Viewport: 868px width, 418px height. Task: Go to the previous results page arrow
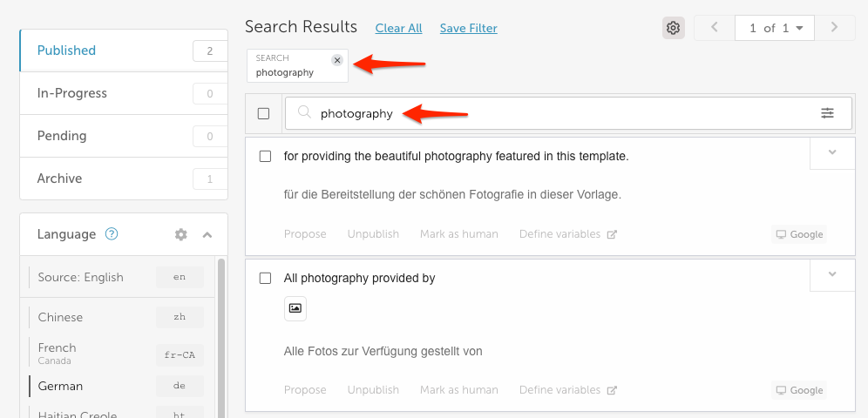click(715, 28)
